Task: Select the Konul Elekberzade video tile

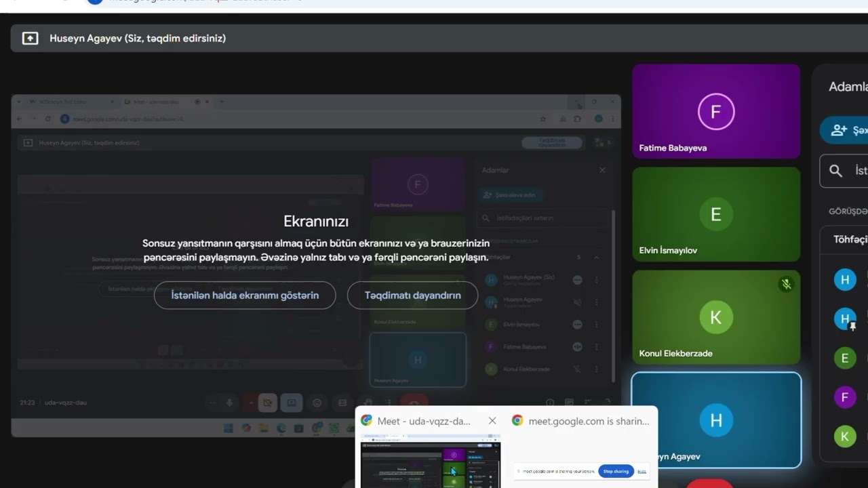Action: click(716, 317)
